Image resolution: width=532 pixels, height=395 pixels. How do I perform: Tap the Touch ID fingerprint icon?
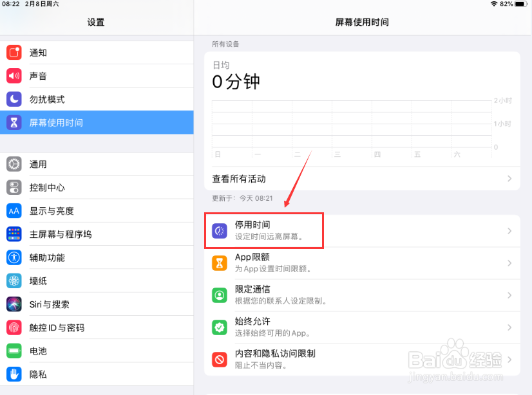(x=14, y=327)
